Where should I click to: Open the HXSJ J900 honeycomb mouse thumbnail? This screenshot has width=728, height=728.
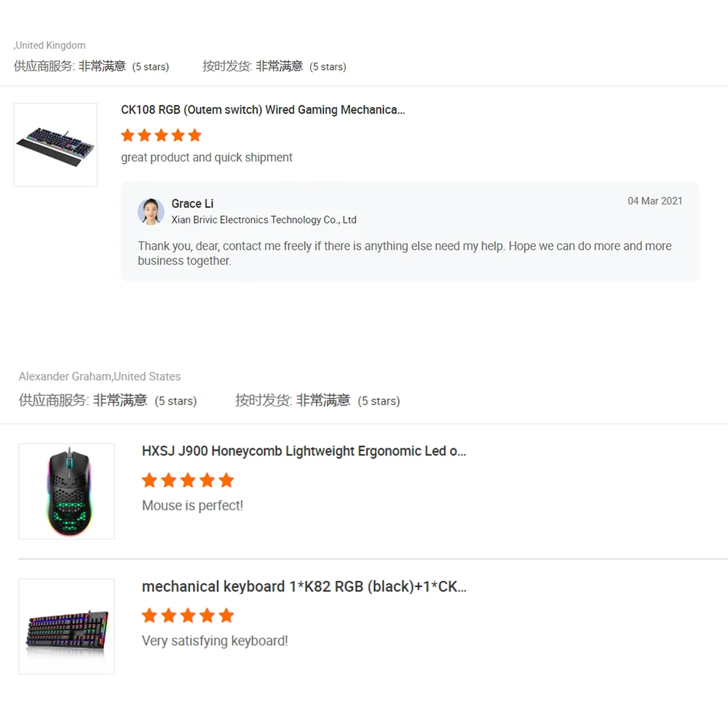66,491
